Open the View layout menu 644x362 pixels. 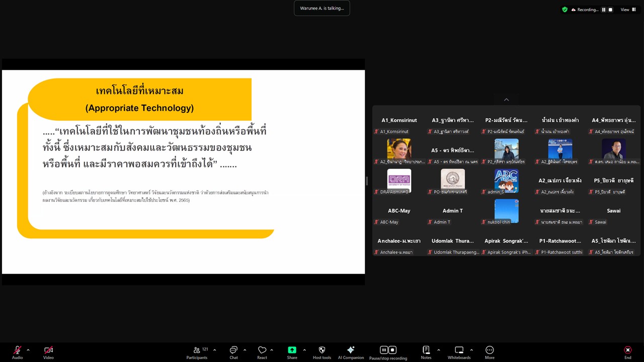tap(628, 10)
